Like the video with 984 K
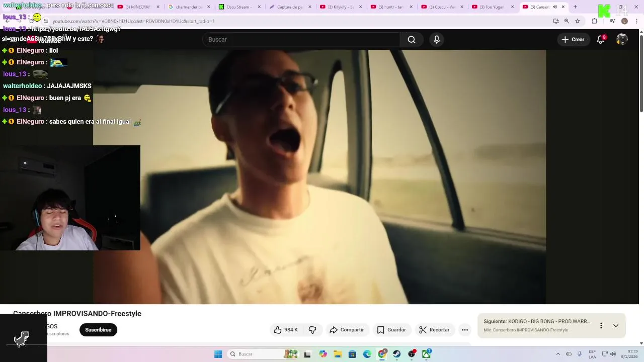 click(285, 330)
